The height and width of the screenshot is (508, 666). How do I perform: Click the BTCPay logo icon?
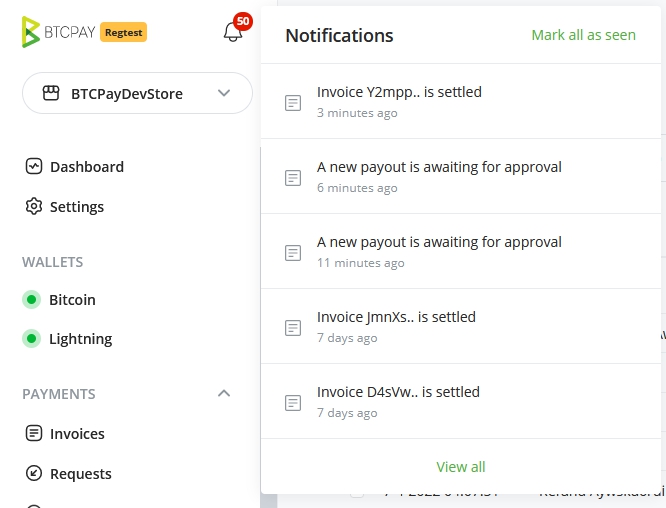click(31, 32)
